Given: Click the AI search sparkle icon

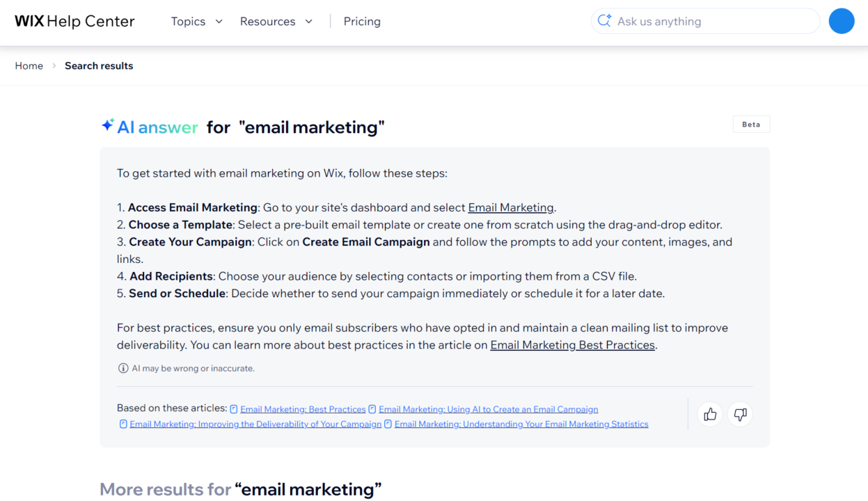Looking at the screenshot, I should pyautogui.click(x=604, y=22).
